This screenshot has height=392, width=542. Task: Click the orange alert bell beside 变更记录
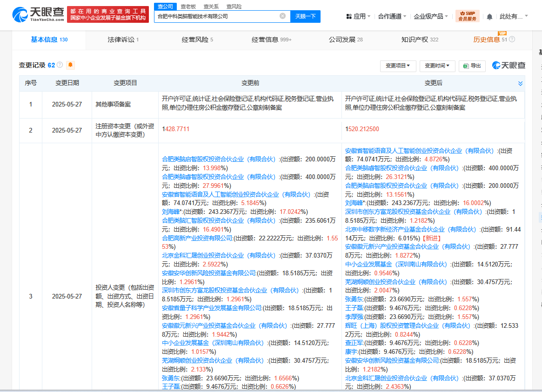click(x=71, y=65)
